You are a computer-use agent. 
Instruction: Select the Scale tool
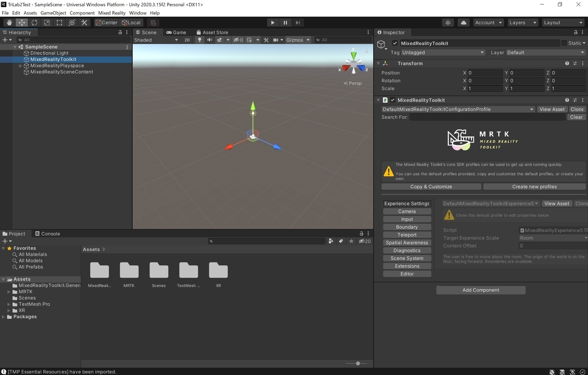click(x=47, y=23)
